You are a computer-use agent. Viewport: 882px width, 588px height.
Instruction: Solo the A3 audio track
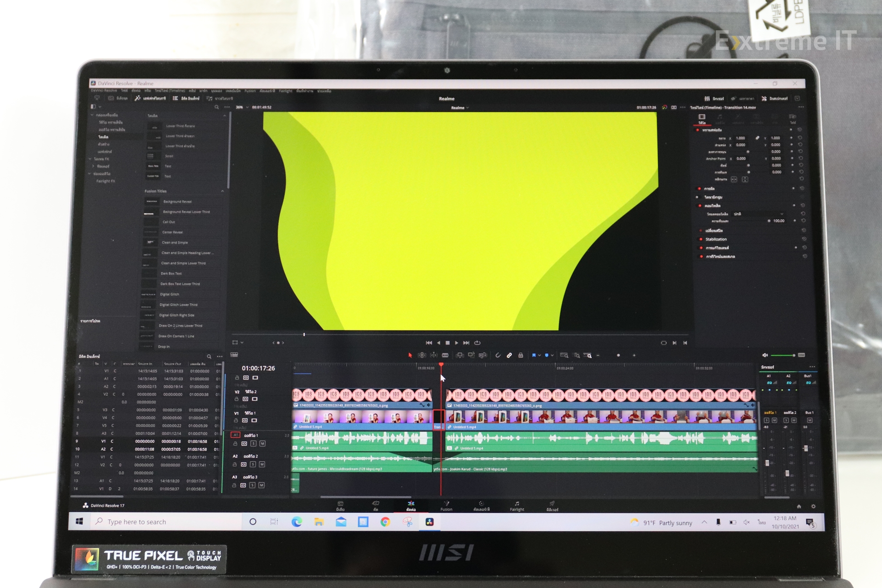(x=252, y=485)
